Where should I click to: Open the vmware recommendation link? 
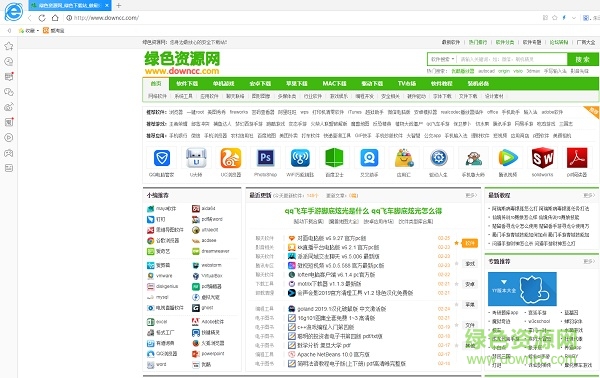pyautogui.click(x=164, y=276)
